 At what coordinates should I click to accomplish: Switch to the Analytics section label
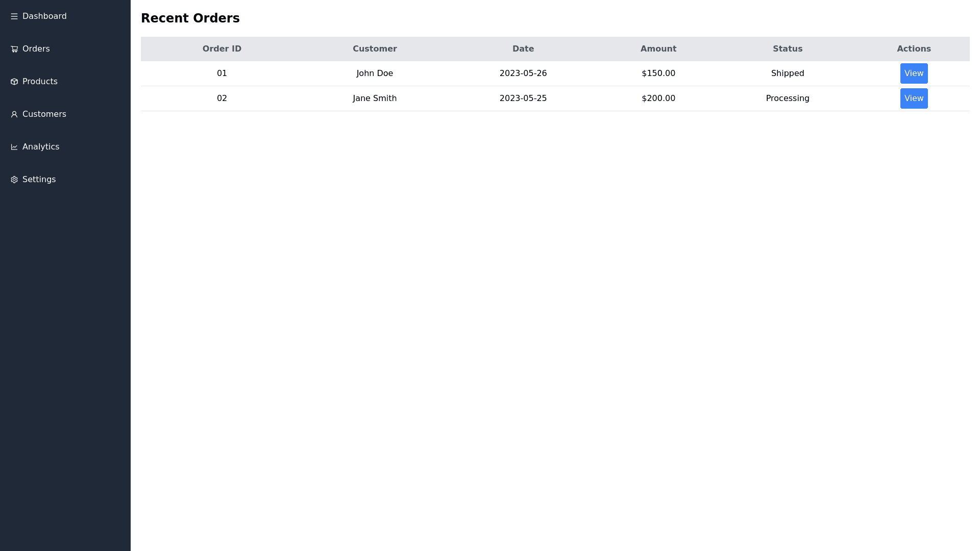coord(41,147)
